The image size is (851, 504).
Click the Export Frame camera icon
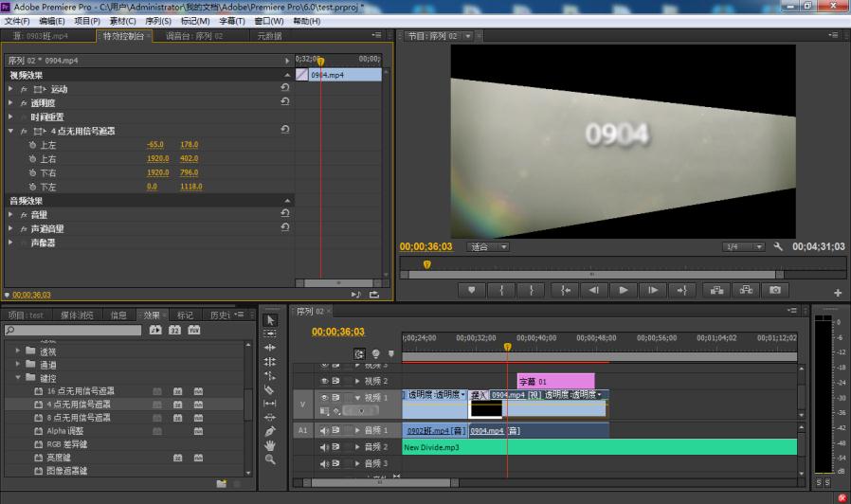tap(775, 290)
